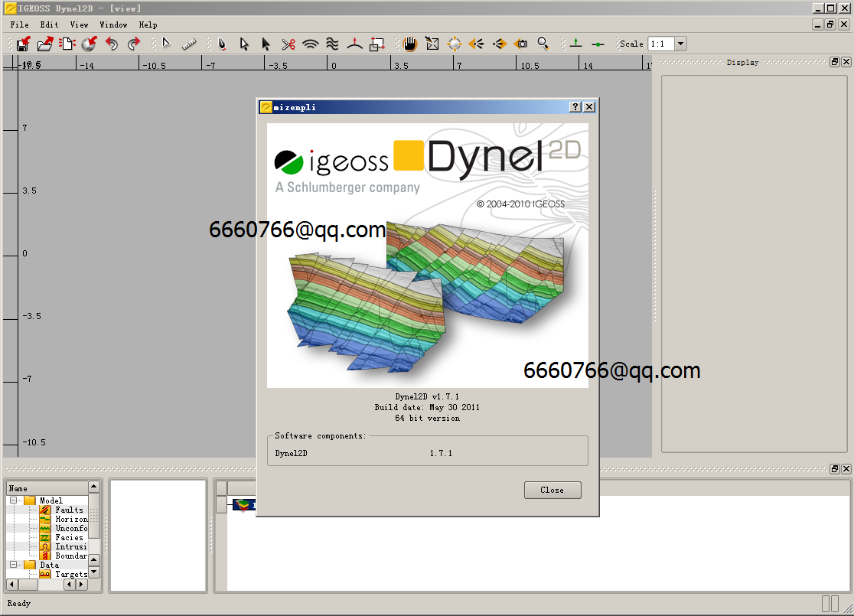
Task: Click the camera snapshot icon
Action: click(x=521, y=44)
